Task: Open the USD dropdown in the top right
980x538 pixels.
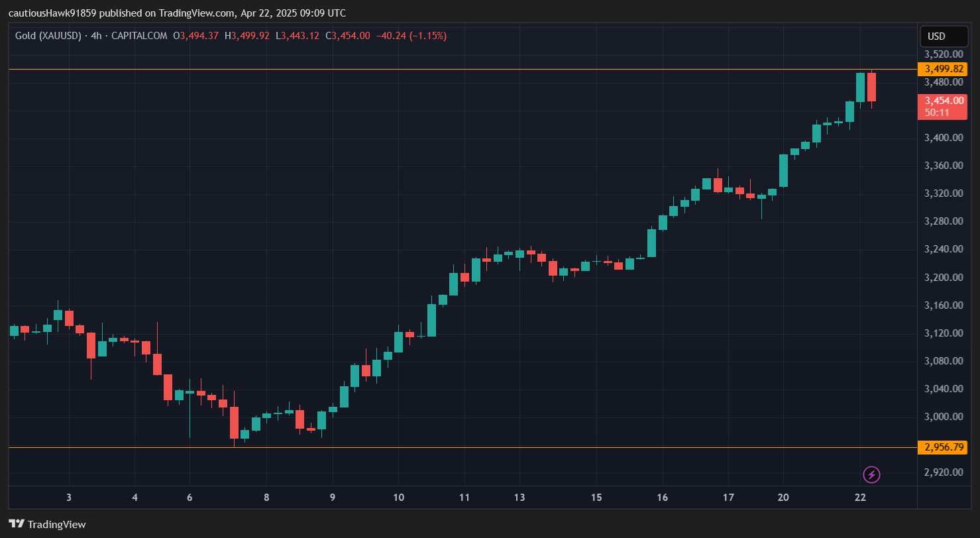Action: 944,36
